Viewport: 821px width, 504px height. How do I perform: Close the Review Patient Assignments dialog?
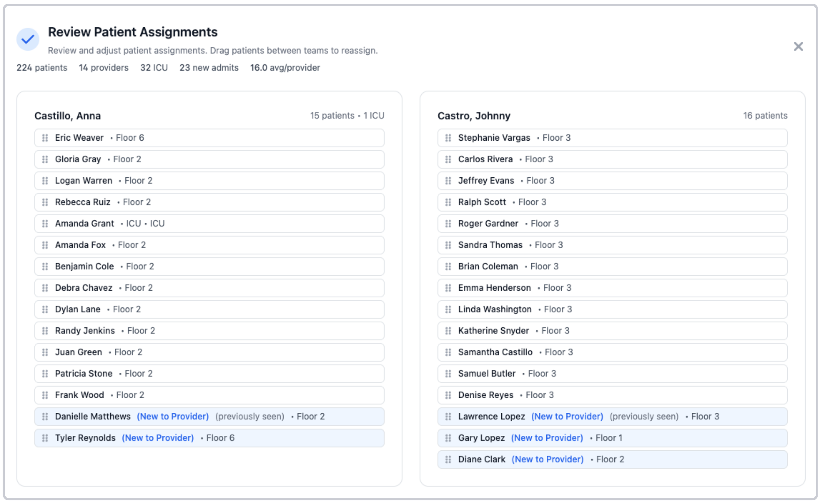[799, 46]
